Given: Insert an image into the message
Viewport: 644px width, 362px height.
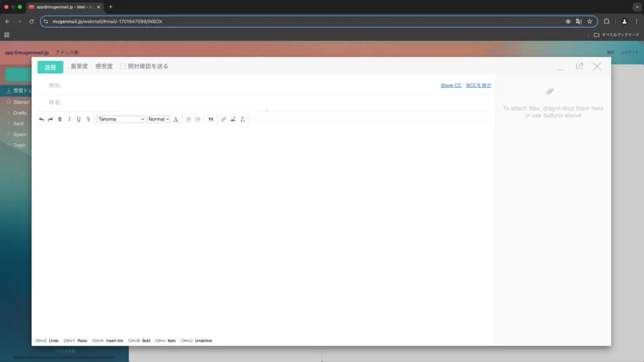Looking at the screenshot, I should pyautogui.click(x=233, y=119).
